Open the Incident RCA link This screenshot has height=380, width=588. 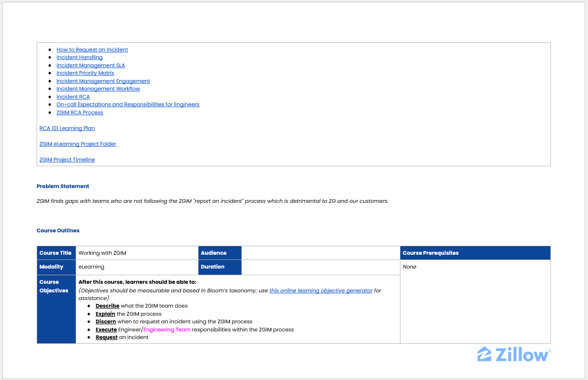[73, 97]
